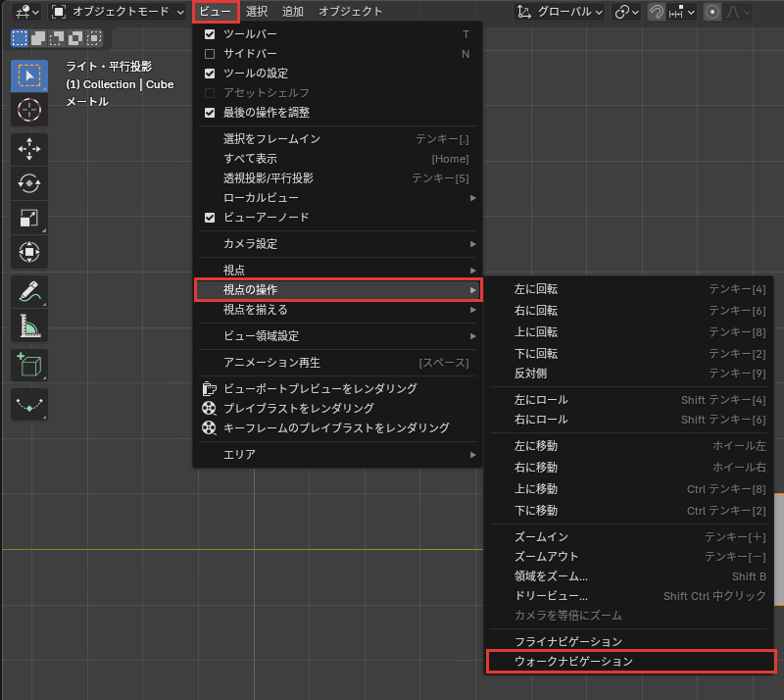Select the Rotate tool
The width and height of the screenshot is (784, 700).
click(29, 183)
